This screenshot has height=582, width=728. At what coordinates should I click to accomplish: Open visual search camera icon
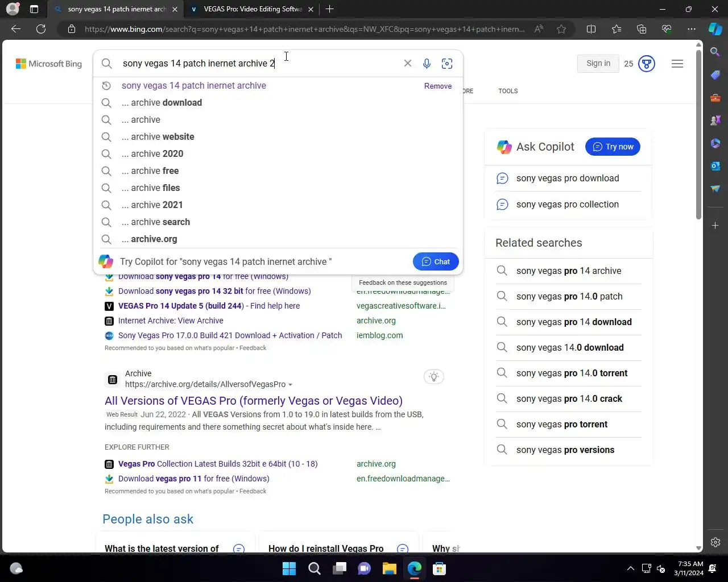pos(447,64)
